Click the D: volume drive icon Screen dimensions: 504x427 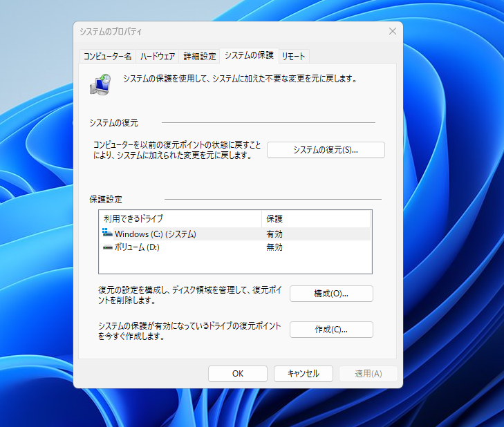(107, 247)
